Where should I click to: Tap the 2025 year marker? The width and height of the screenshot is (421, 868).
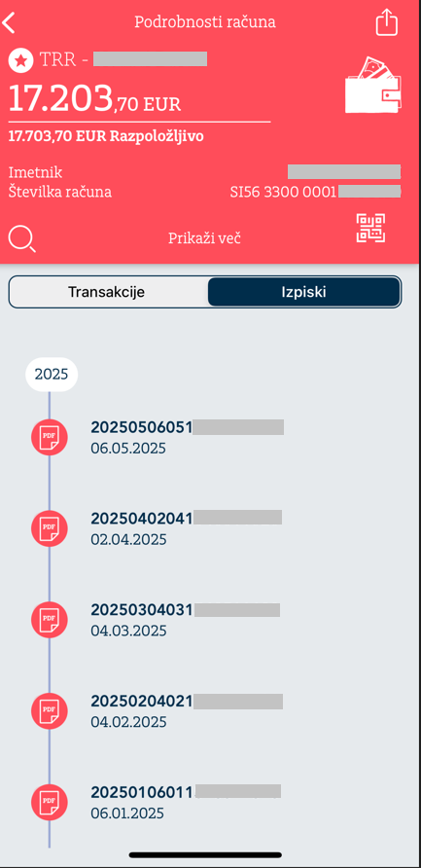(x=52, y=375)
